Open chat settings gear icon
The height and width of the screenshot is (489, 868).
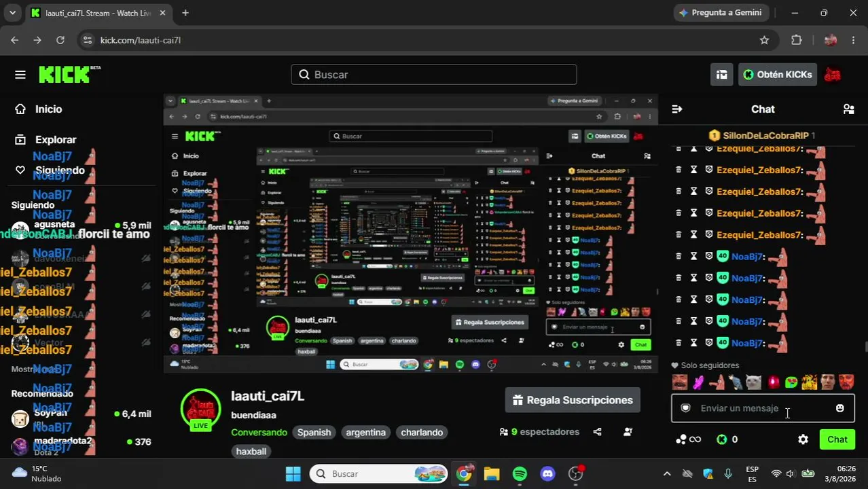803,439
